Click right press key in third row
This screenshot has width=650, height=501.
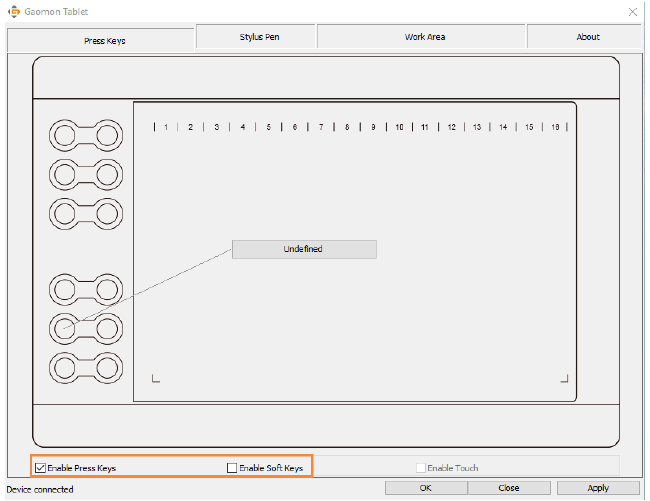(107, 214)
